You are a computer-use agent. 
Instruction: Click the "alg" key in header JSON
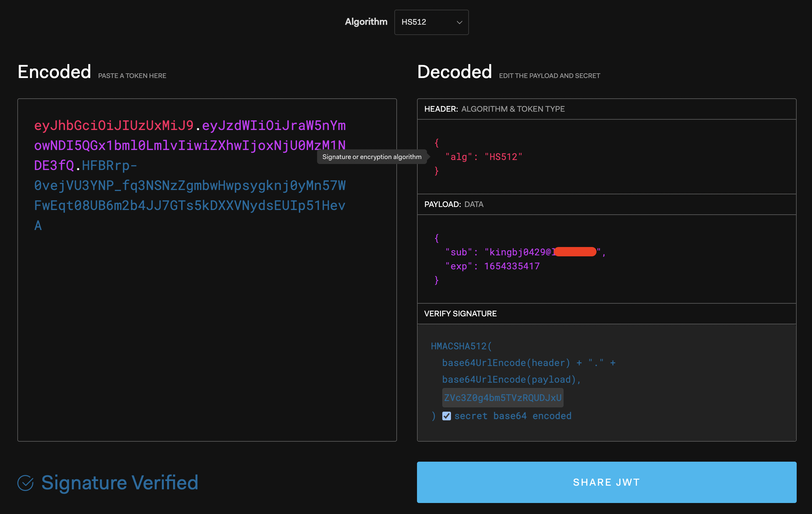click(459, 157)
